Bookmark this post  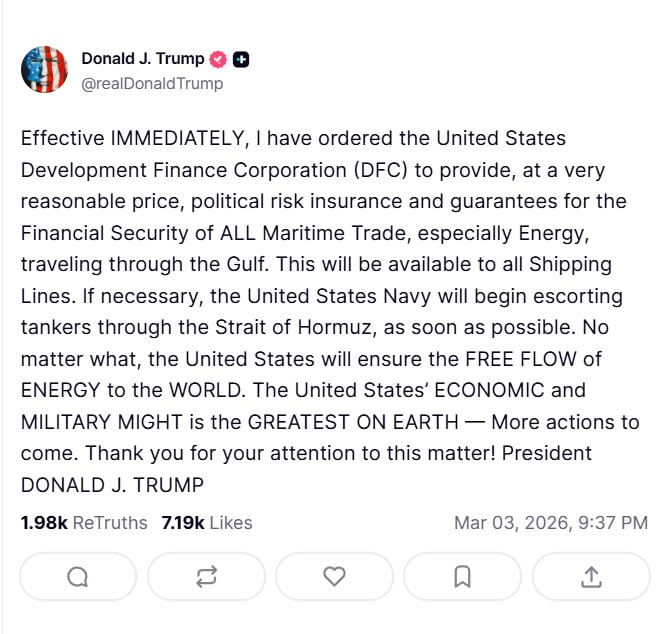tap(462, 576)
